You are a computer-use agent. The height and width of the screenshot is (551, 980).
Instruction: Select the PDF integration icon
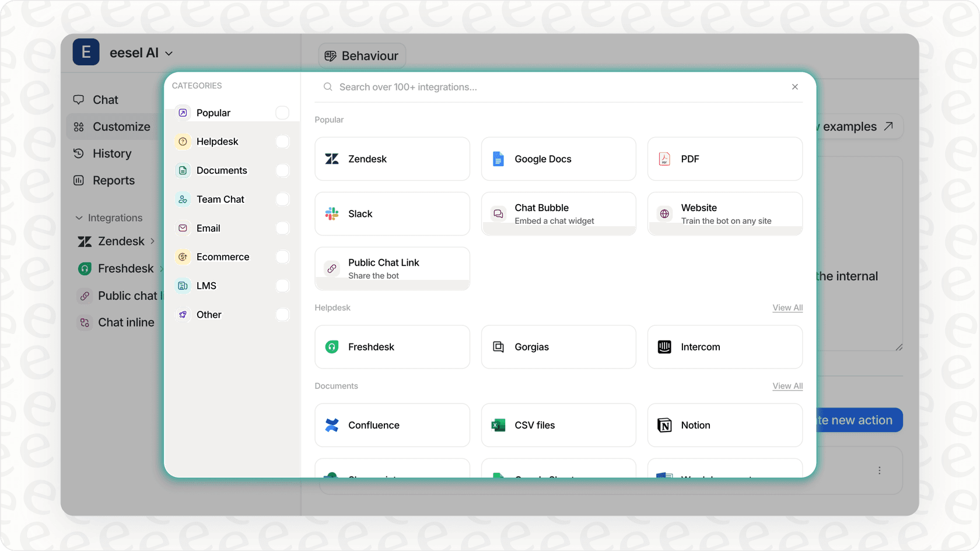click(664, 159)
